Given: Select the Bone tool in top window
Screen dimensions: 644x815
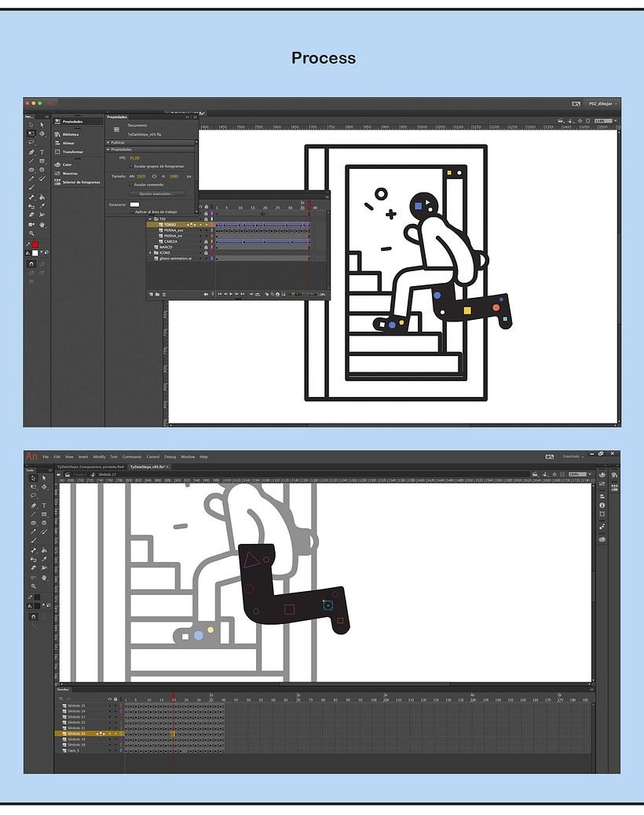Looking at the screenshot, I should [x=31, y=197].
